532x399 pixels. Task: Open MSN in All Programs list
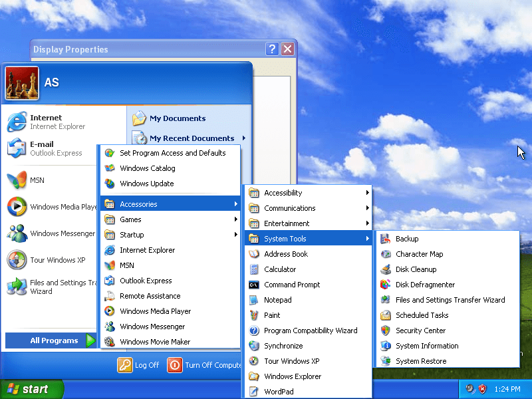170,265
